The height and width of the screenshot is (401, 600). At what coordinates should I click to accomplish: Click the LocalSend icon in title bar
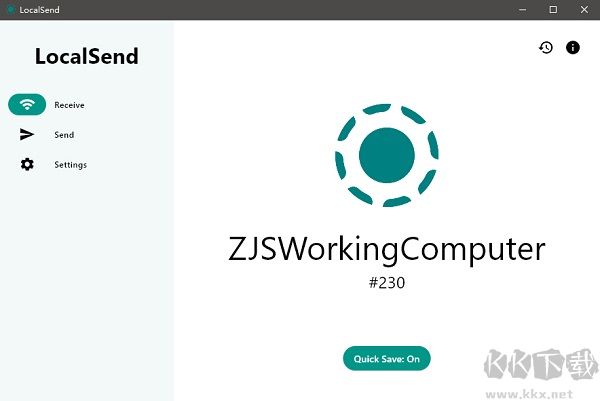click(x=10, y=9)
